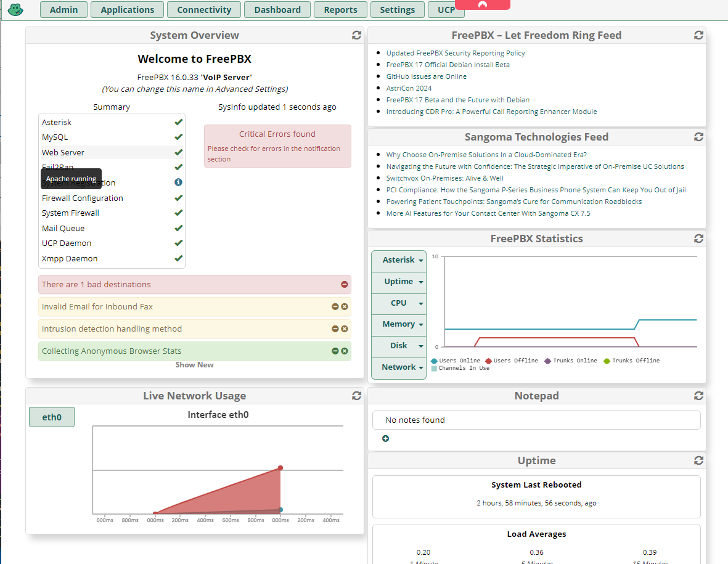
Task: Refresh the Live Network Usage panel
Action: coord(356,396)
